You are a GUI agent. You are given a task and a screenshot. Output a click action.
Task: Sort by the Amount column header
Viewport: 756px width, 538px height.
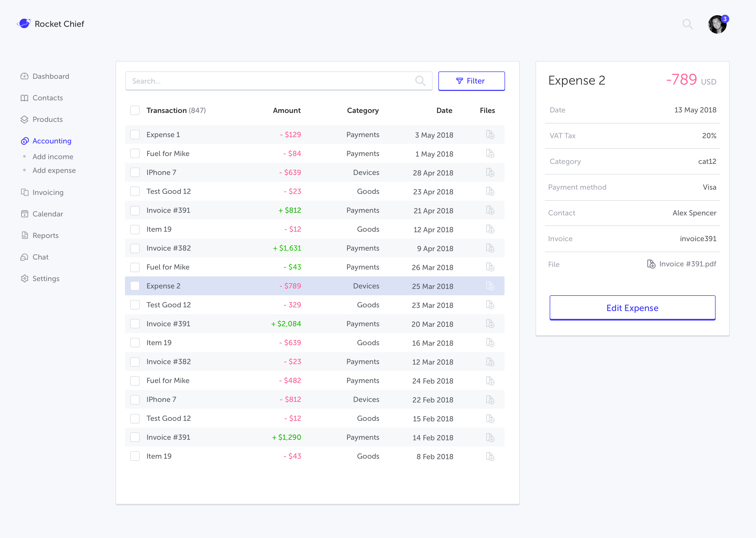click(x=286, y=110)
